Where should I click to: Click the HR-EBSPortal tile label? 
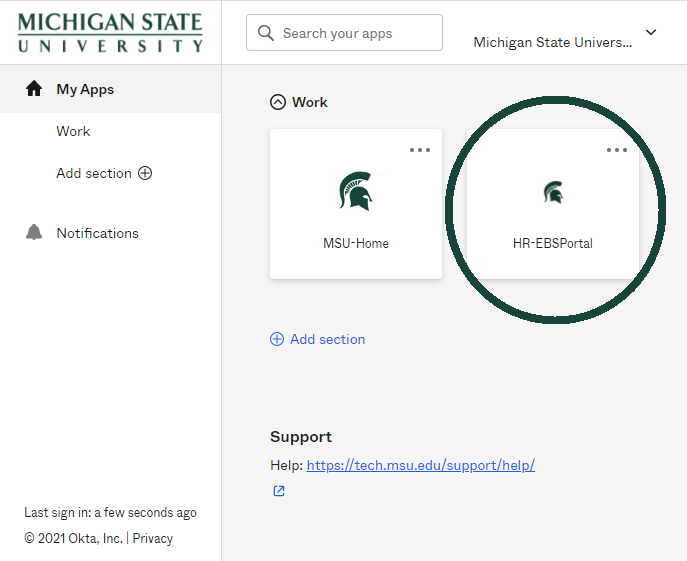tap(553, 243)
